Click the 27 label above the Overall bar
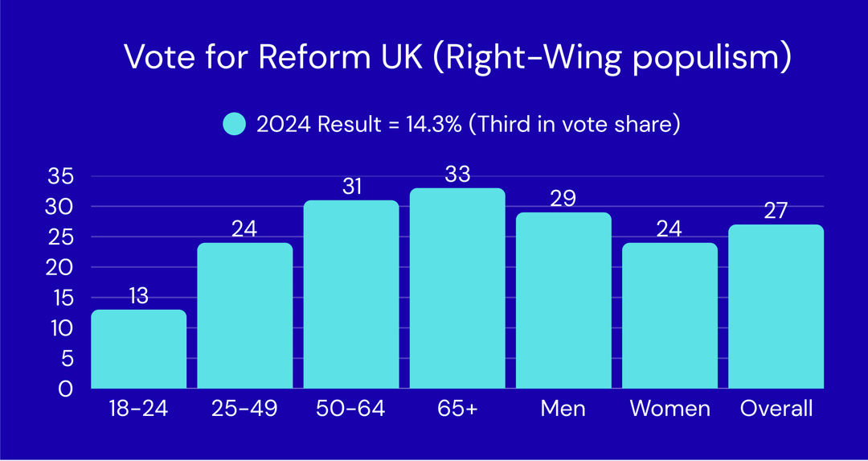 776,211
